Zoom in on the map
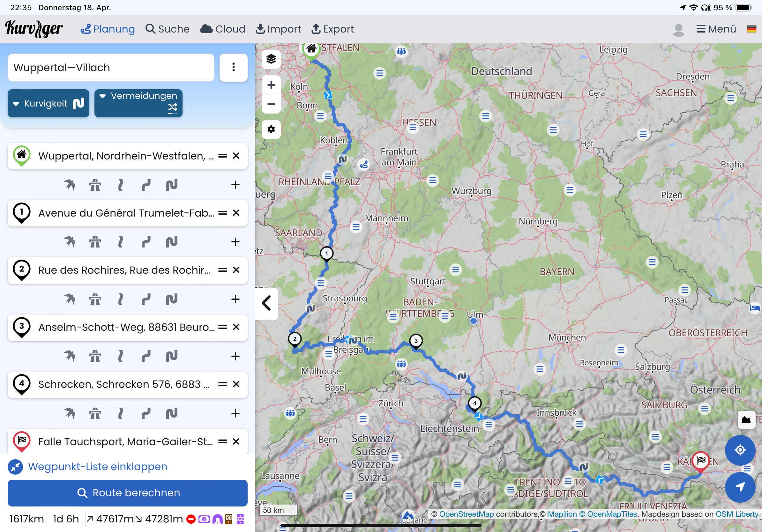This screenshot has height=532, width=762. [271, 85]
